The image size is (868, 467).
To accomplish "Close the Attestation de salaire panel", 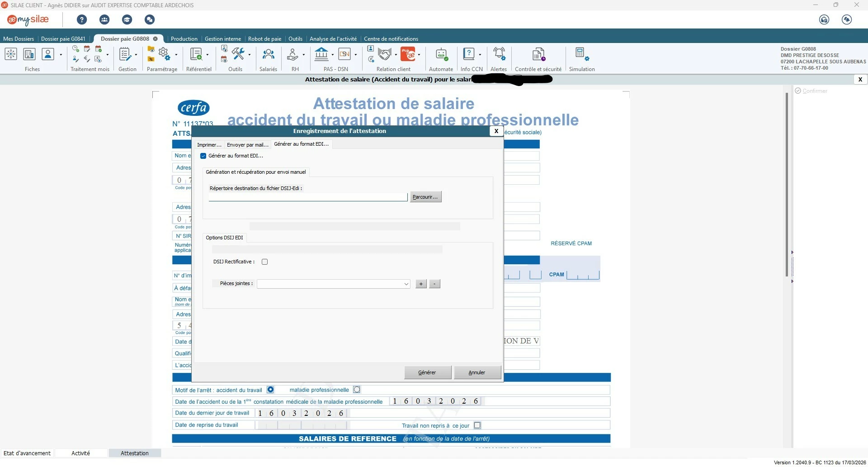I will point(860,80).
